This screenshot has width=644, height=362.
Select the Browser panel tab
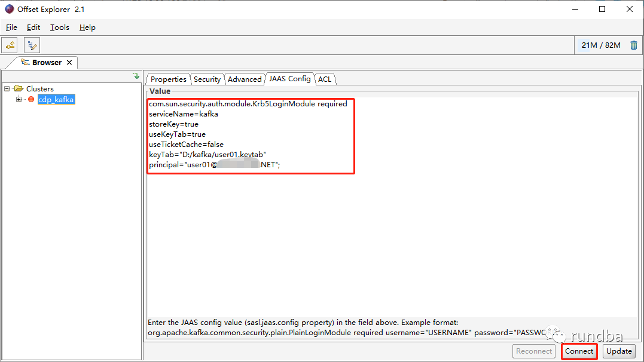[x=47, y=62]
